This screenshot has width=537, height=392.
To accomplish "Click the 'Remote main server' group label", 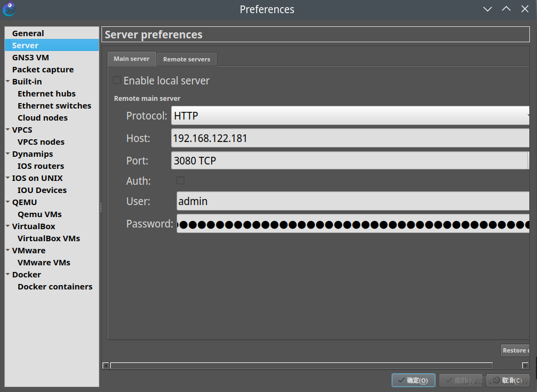I will tap(147, 99).
